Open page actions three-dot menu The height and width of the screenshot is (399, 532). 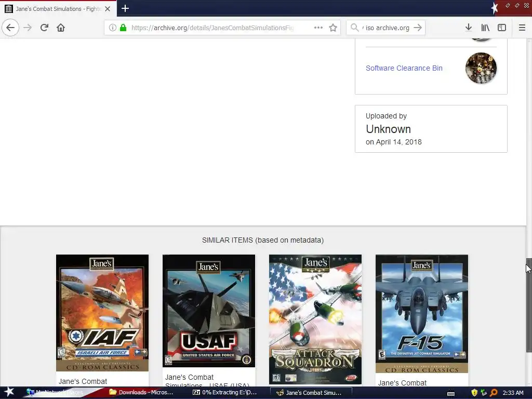pos(318,28)
